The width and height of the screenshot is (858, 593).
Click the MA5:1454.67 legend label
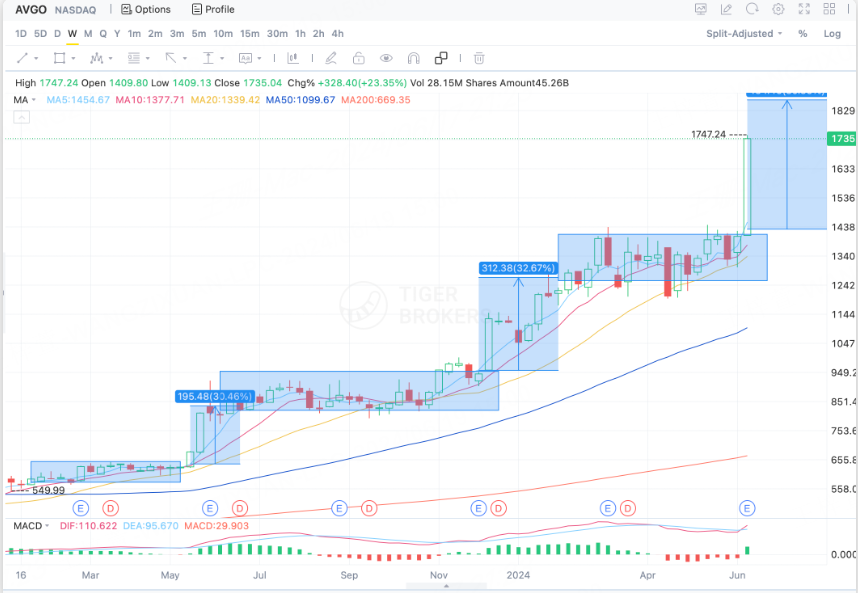[x=78, y=100]
